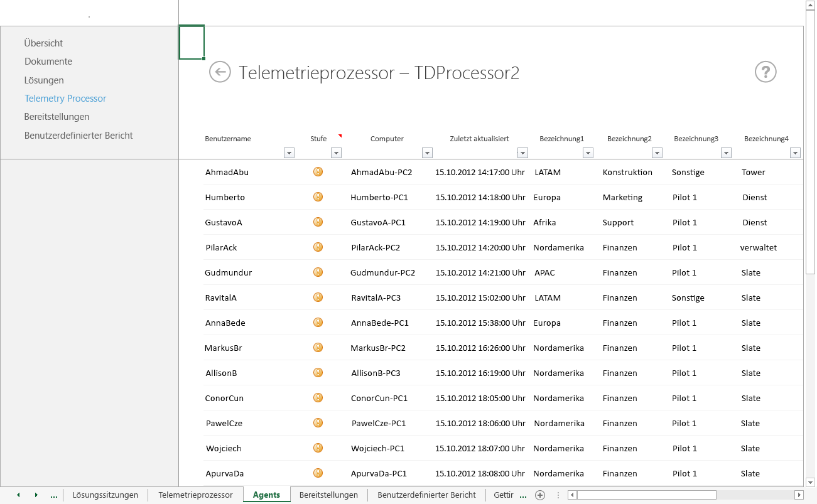817x504 pixels.
Task: Open the Benutzername column filter dropdown
Action: point(289,153)
